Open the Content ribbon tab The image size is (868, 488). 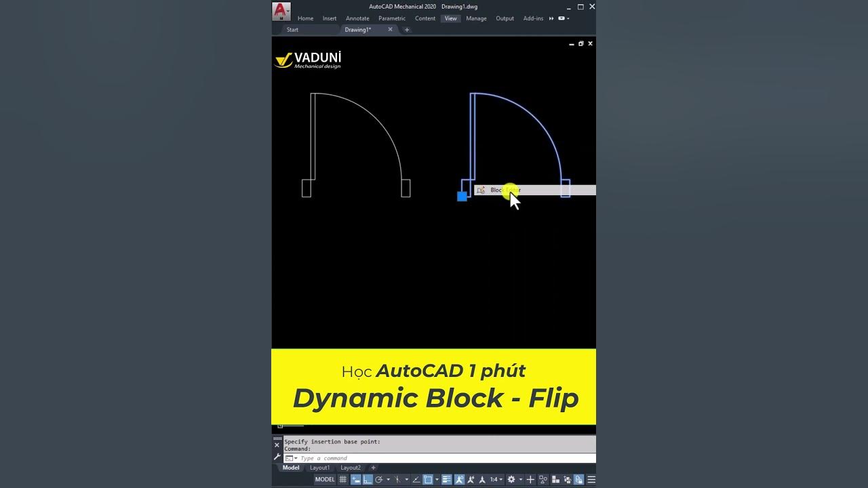[x=425, y=18]
